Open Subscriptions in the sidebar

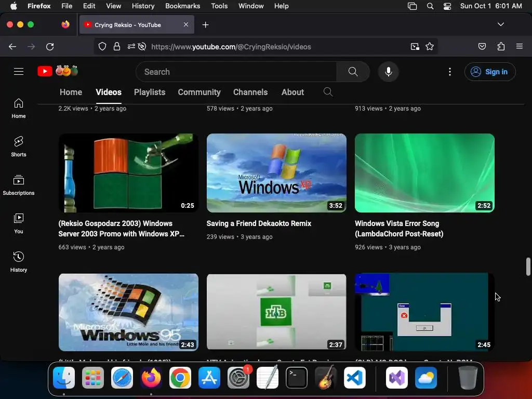[x=19, y=185]
